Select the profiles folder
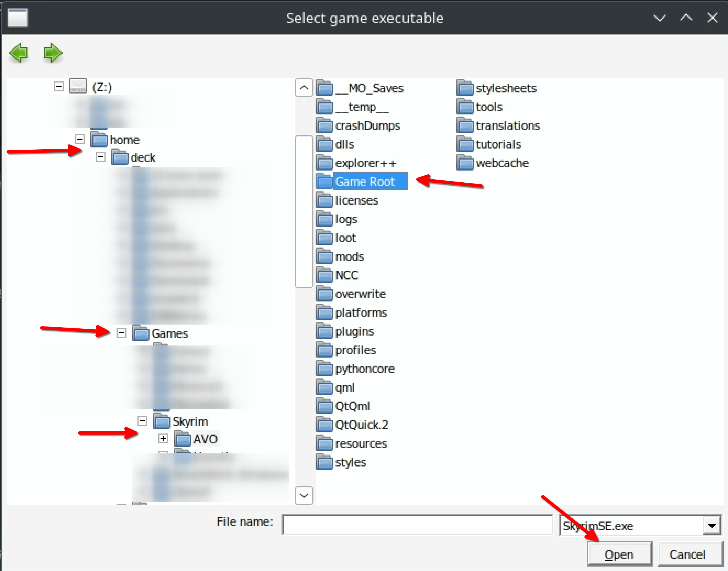The height and width of the screenshot is (571, 728). [355, 350]
